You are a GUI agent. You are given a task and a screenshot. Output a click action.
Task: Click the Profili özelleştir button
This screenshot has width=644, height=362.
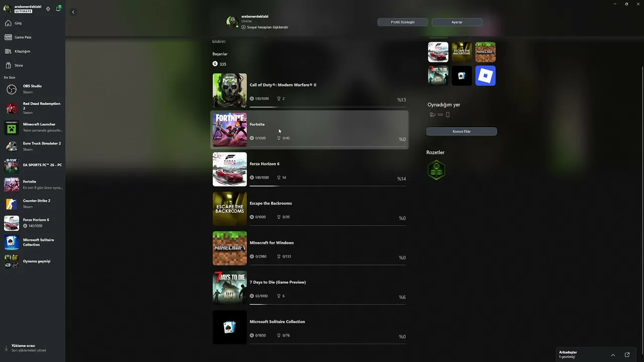(403, 22)
